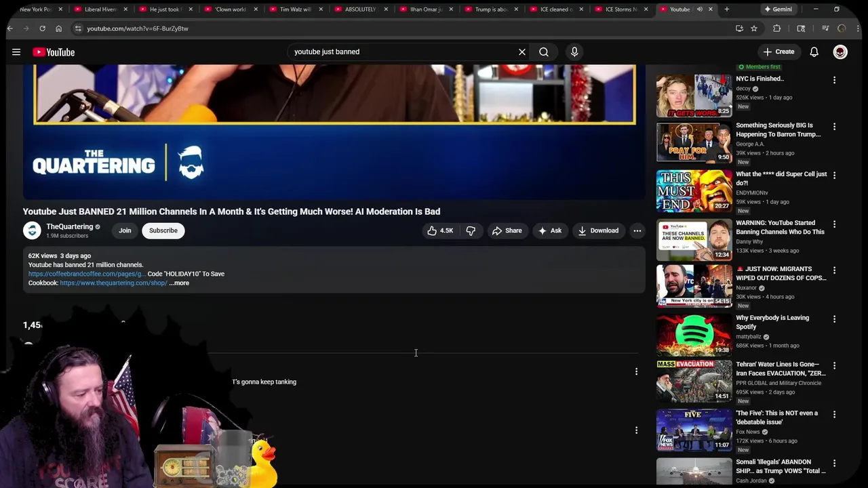
Task: Click the Ask AI button
Action: tap(550, 230)
